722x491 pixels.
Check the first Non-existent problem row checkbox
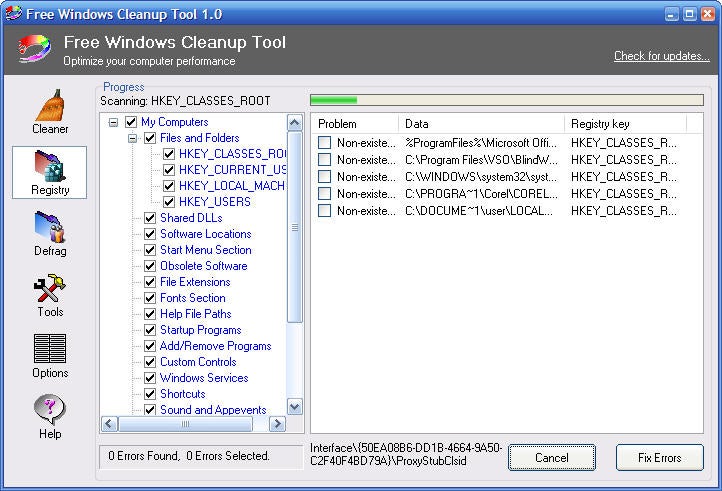(x=324, y=142)
